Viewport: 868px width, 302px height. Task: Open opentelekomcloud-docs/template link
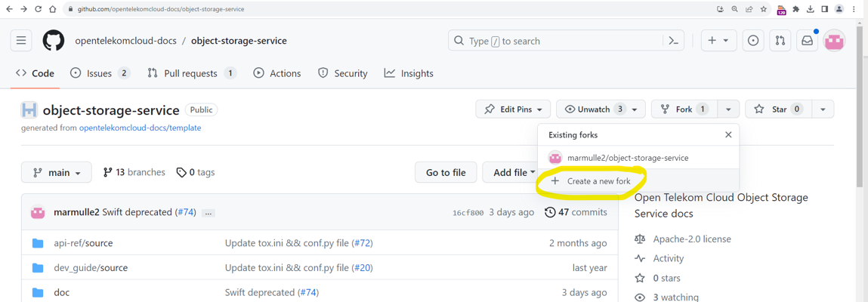click(x=140, y=128)
